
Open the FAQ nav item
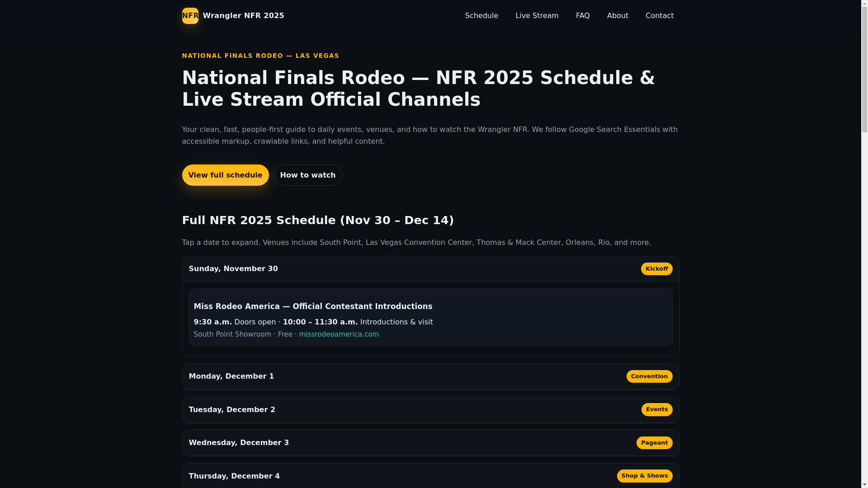(583, 16)
